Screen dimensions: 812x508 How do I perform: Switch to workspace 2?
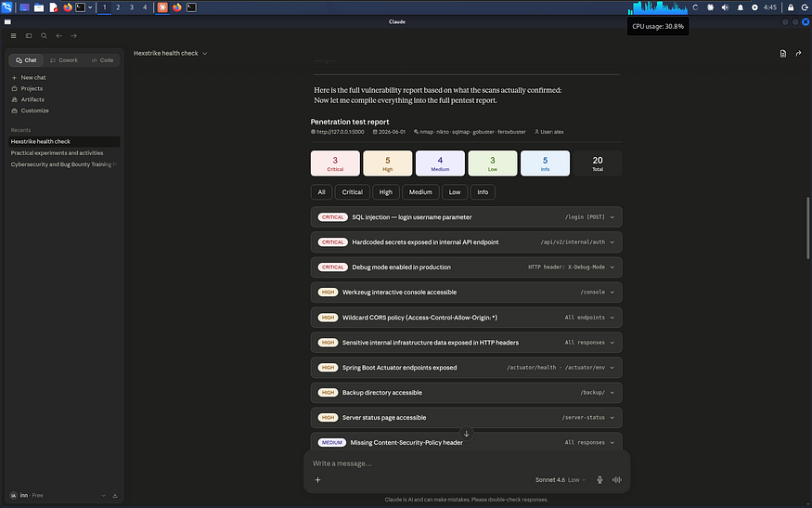tap(118, 7)
